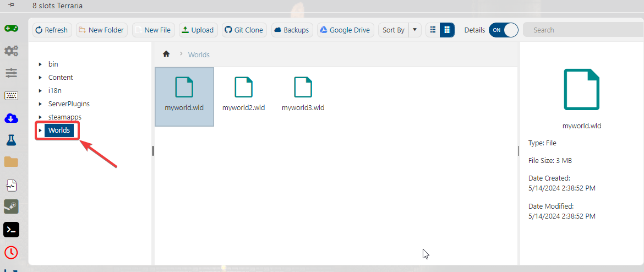Click the "File Size: 3 MB" text
Screen dimensions: 644x272
tap(550, 161)
